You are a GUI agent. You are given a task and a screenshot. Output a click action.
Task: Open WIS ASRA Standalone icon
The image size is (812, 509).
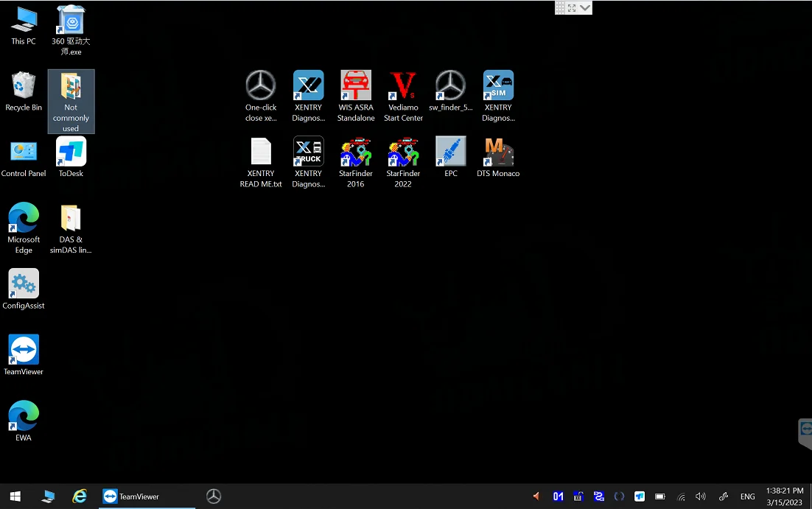(x=356, y=87)
